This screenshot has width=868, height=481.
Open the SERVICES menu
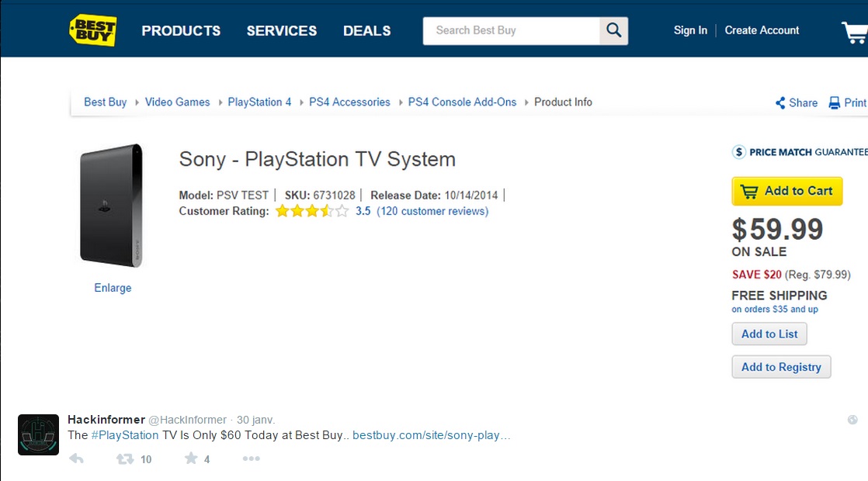point(282,31)
